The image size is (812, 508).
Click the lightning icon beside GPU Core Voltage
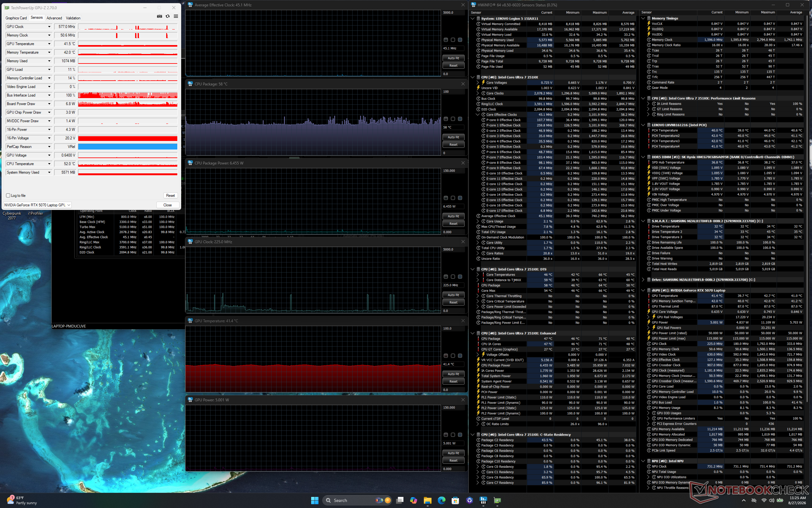click(x=649, y=312)
